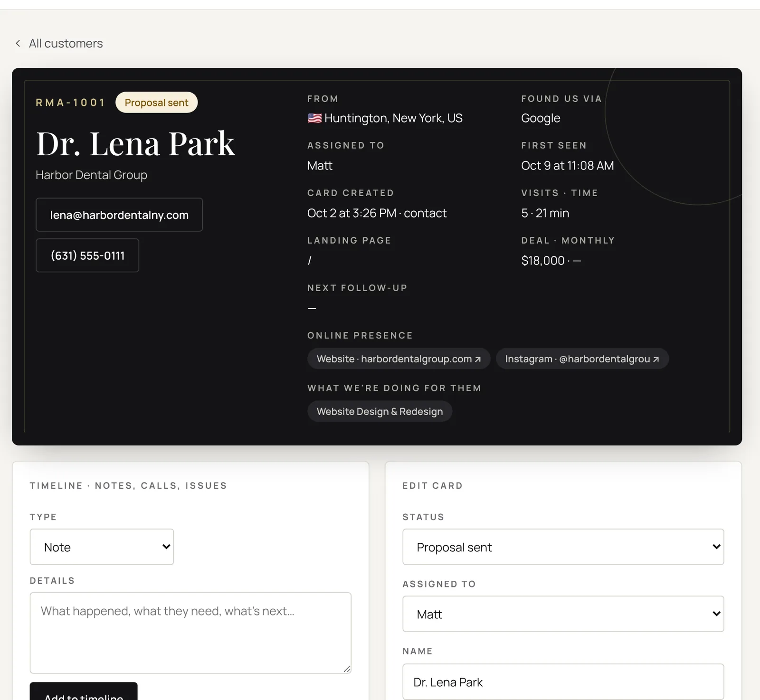The image size is (760, 700).
Task: Click the Website Design & Redesign chip
Action: (x=380, y=411)
